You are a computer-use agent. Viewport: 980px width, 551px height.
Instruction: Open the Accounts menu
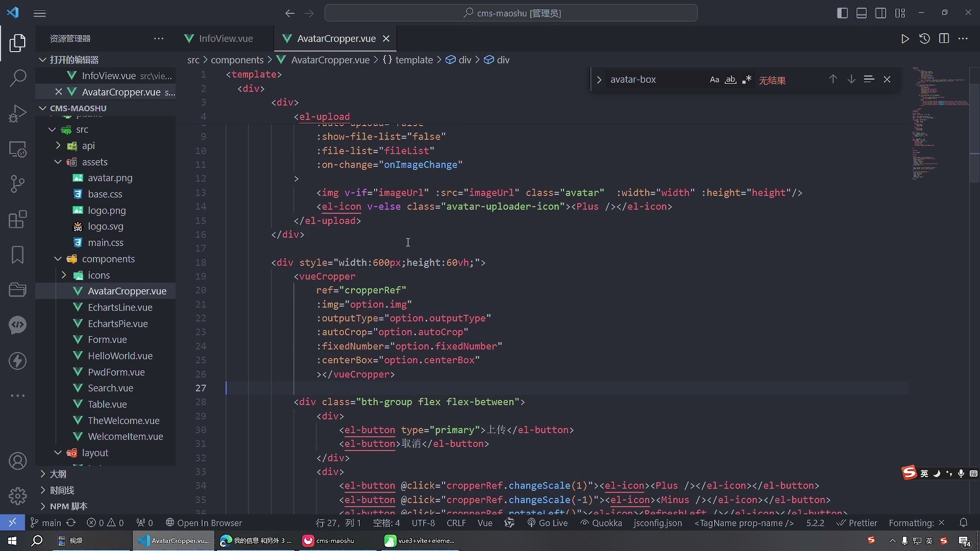18,461
